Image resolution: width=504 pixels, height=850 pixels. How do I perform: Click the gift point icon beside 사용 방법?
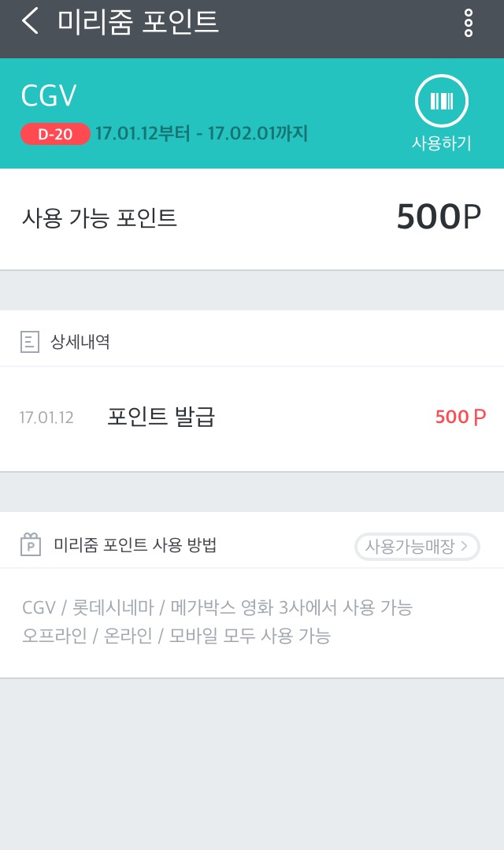[31, 545]
